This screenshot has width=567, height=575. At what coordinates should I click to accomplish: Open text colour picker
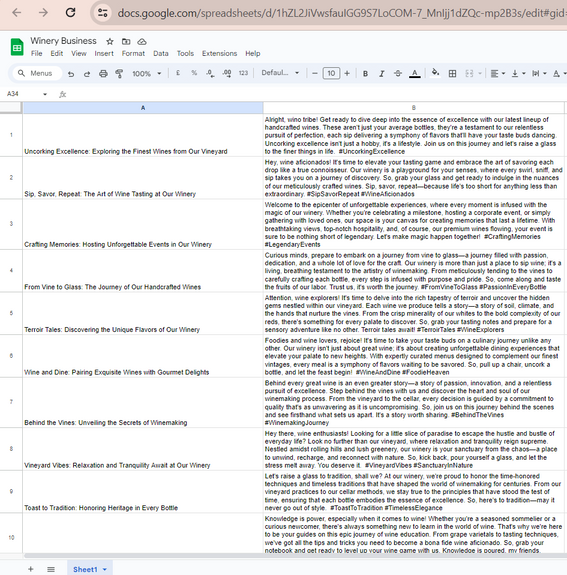pyautogui.click(x=414, y=74)
